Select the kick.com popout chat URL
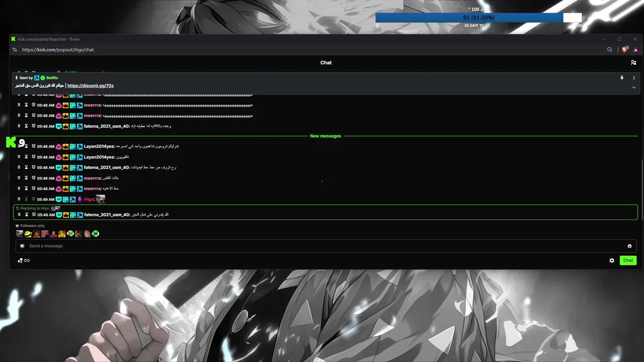 point(58,50)
